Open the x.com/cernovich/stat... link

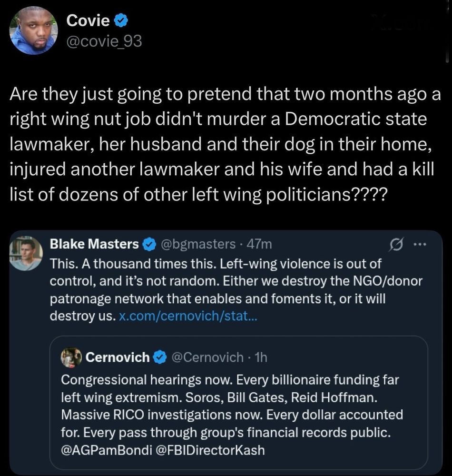coord(188,316)
